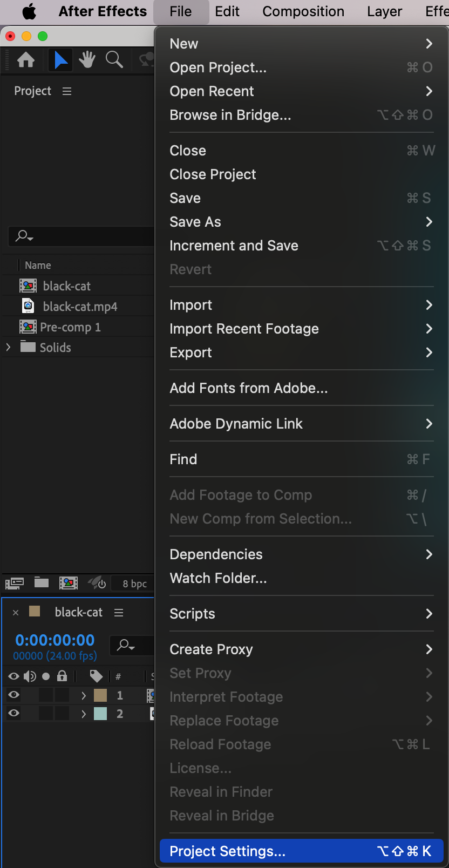Select the Solids folder name

pyautogui.click(x=56, y=348)
